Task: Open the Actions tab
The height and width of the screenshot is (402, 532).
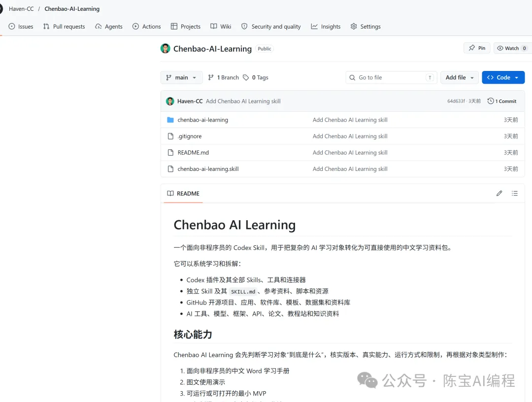Action: coord(147,27)
